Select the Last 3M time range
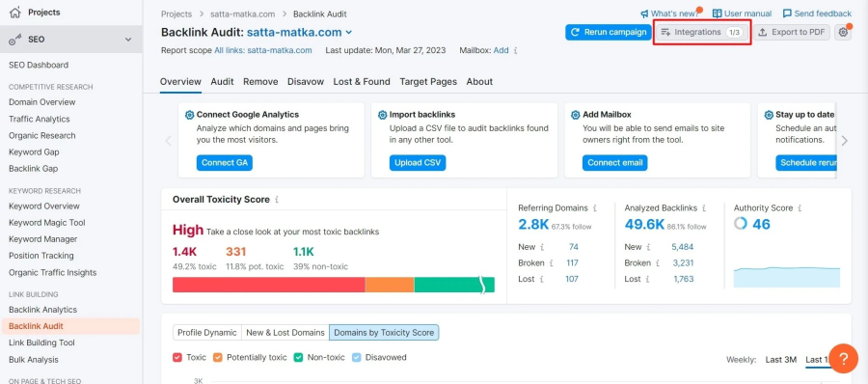 781,360
